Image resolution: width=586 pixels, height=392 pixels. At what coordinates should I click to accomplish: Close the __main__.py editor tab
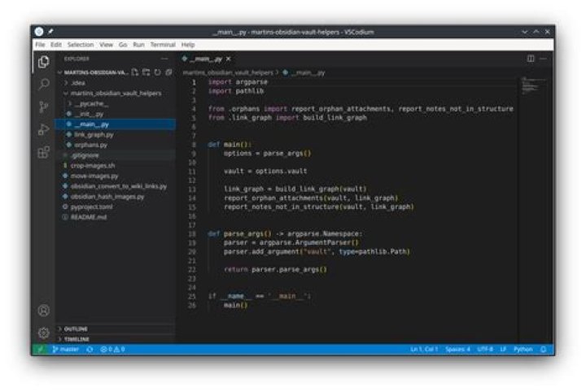coord(229,59)
